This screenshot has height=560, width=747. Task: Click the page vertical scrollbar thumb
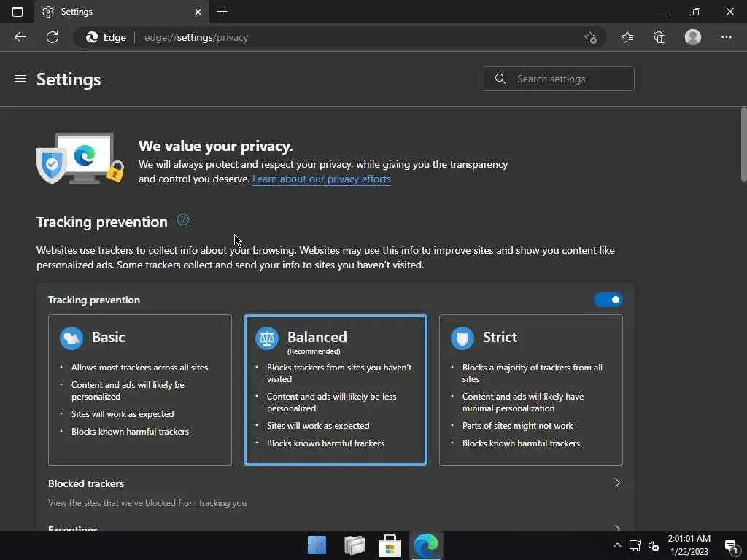(x=743, y=144)
